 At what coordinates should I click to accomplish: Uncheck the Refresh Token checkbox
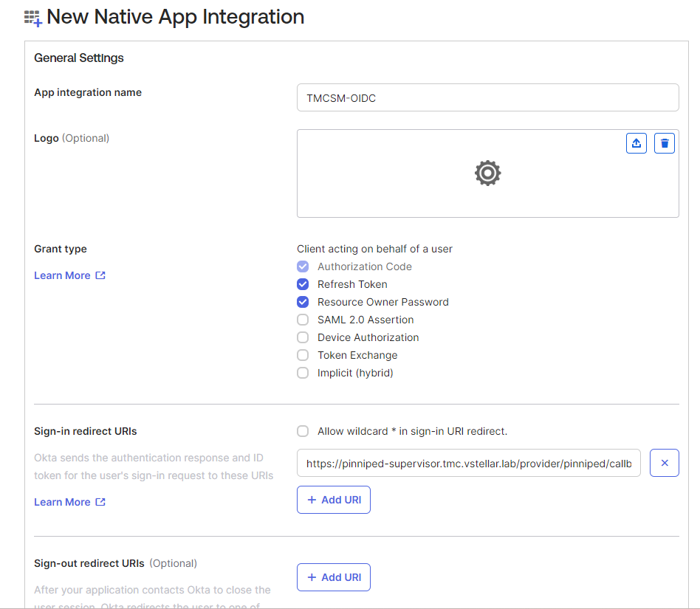[x=303, y=284]
